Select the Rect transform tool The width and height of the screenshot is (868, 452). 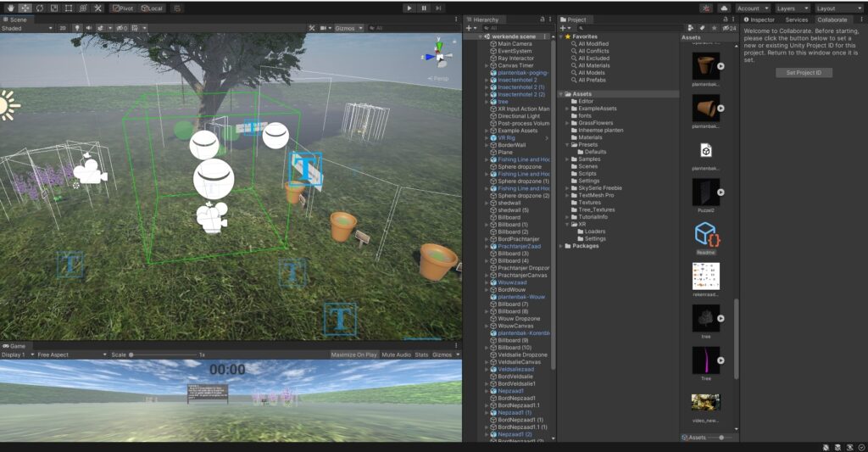coord(69,8)
